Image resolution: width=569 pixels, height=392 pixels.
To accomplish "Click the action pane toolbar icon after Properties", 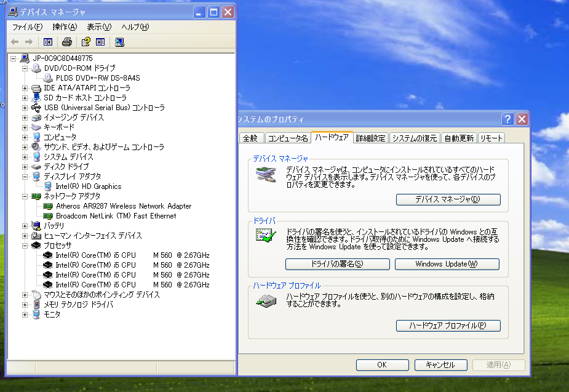I will [x=100, y=42].
